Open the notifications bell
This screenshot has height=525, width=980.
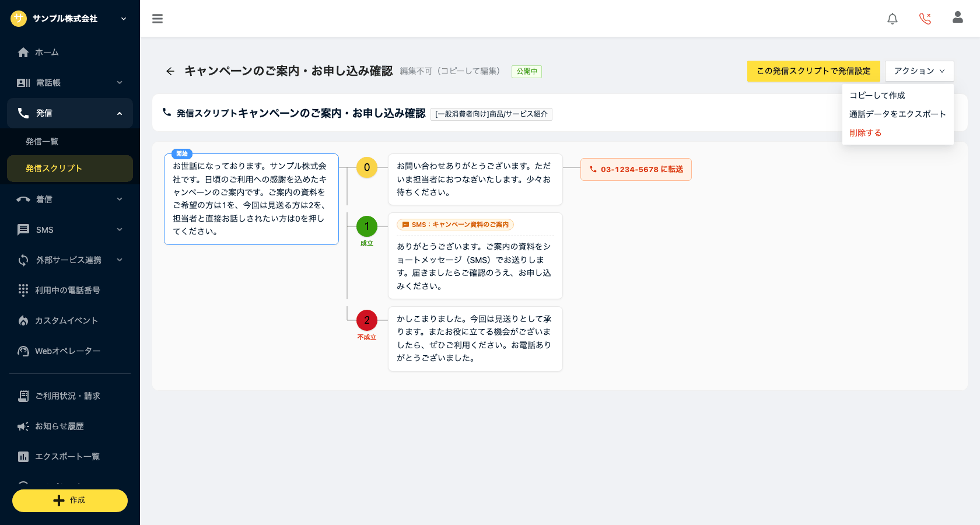click(892, 19)
